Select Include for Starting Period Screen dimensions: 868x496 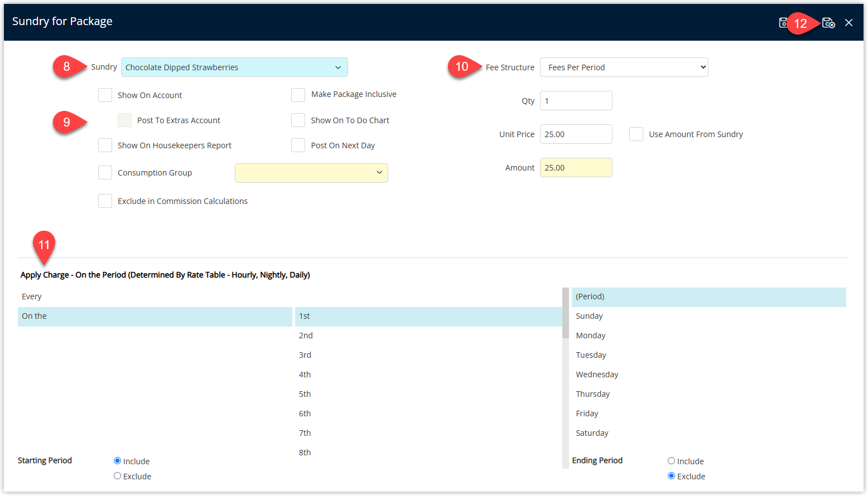tap(117, 461)
